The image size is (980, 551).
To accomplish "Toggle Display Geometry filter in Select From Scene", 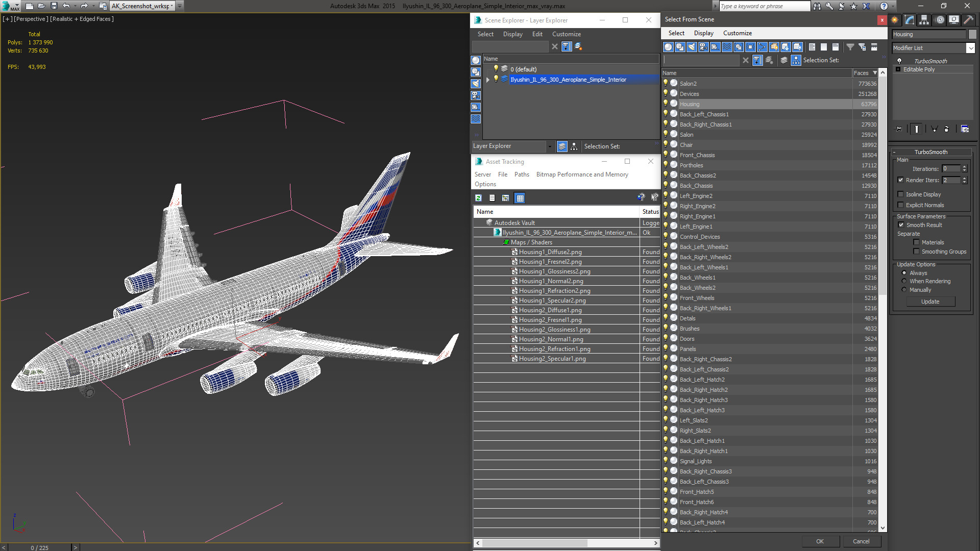I will pyautogui.click(x=668, y=47).
